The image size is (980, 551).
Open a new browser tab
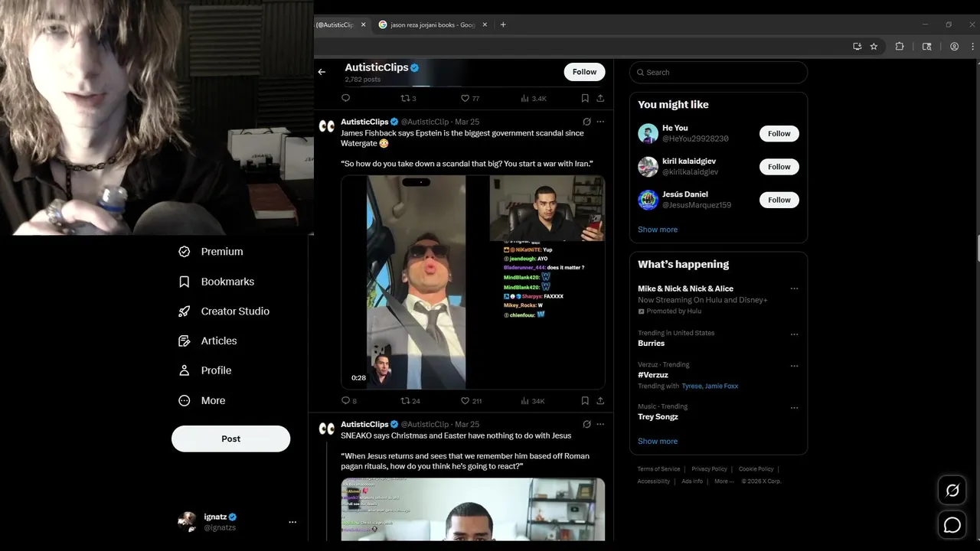point(503,24)
